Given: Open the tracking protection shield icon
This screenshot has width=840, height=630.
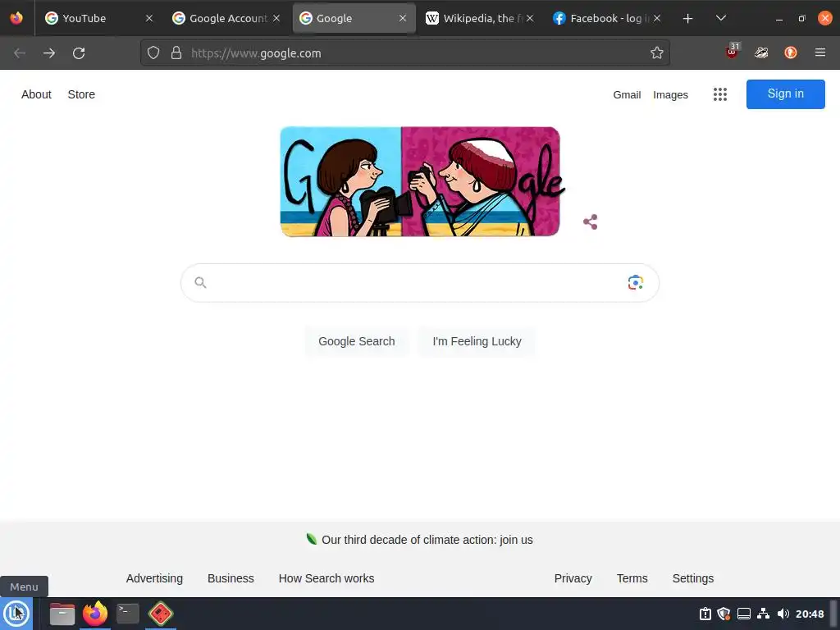Looking at the screenshot, I should [153, 53].
